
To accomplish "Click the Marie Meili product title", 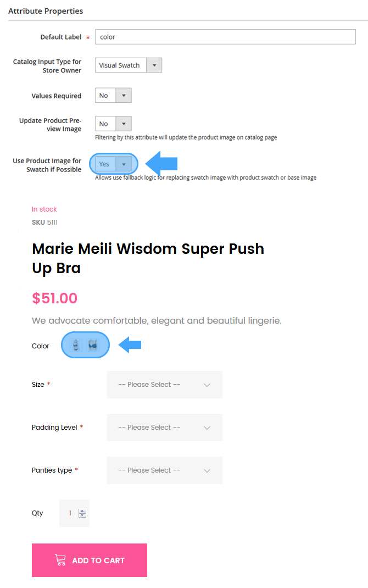I will click(148, 258).
